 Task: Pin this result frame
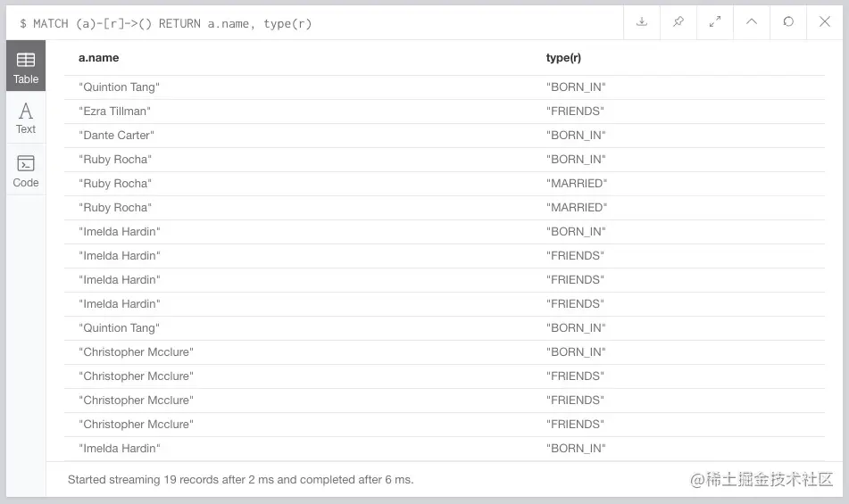[678, 22]
